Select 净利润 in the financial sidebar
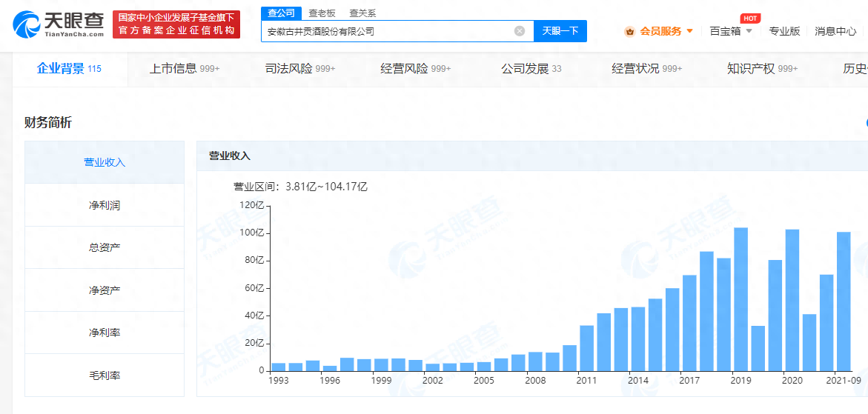The image size is (868, 414). click(105, 205)
